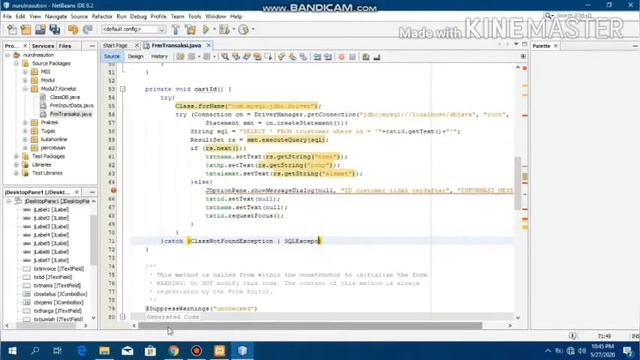Click the Bandicam recorder taskbar icon
The image size is (640, 360).
point(197,351)
